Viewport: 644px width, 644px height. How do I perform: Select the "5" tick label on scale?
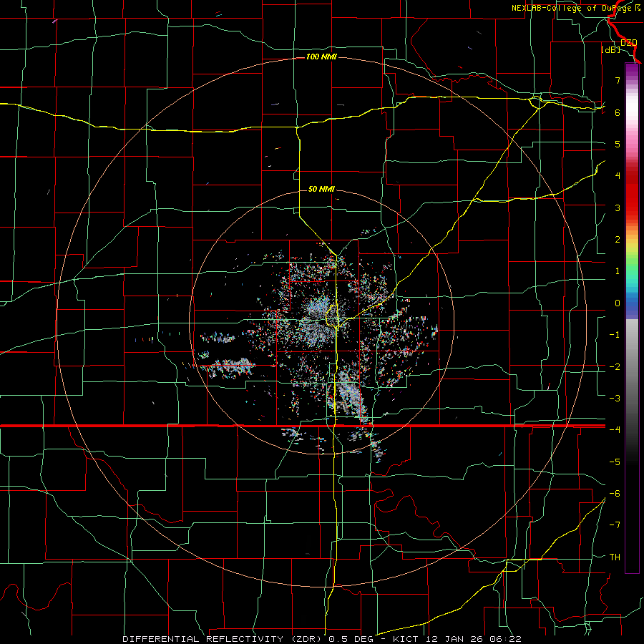[618, 144]
